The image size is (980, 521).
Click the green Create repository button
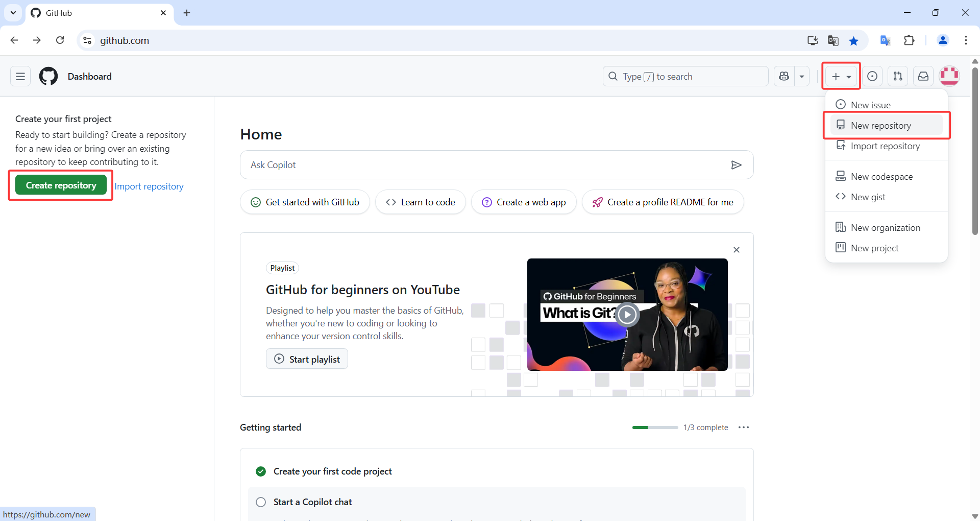(x=61, y=185)
